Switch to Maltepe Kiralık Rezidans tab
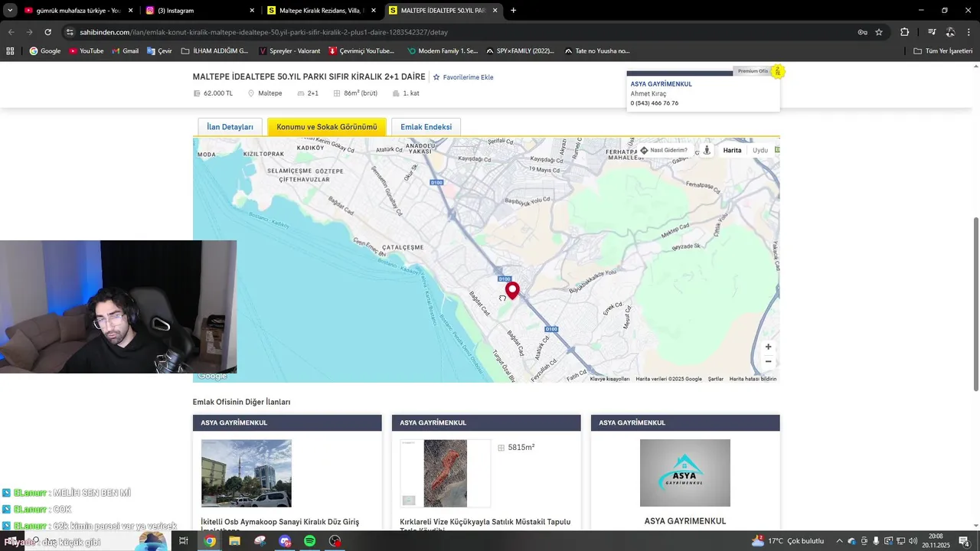The width and height of the screenshot is (980, 551). [x=322, y=11]
